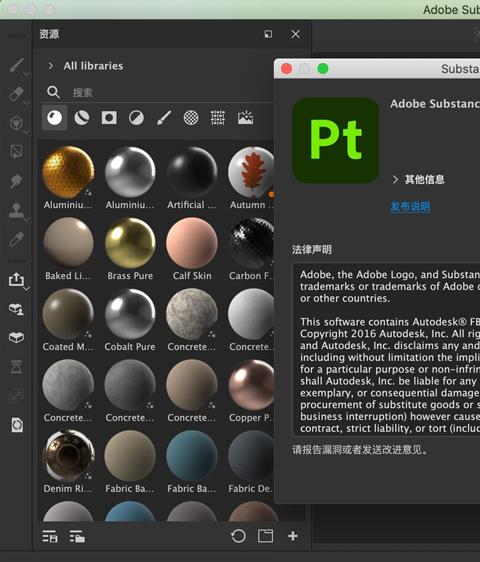Viewport: 480px width, 562px height.
Task: Filter assets by Filters half-circle icon
Action: [136, 118]
